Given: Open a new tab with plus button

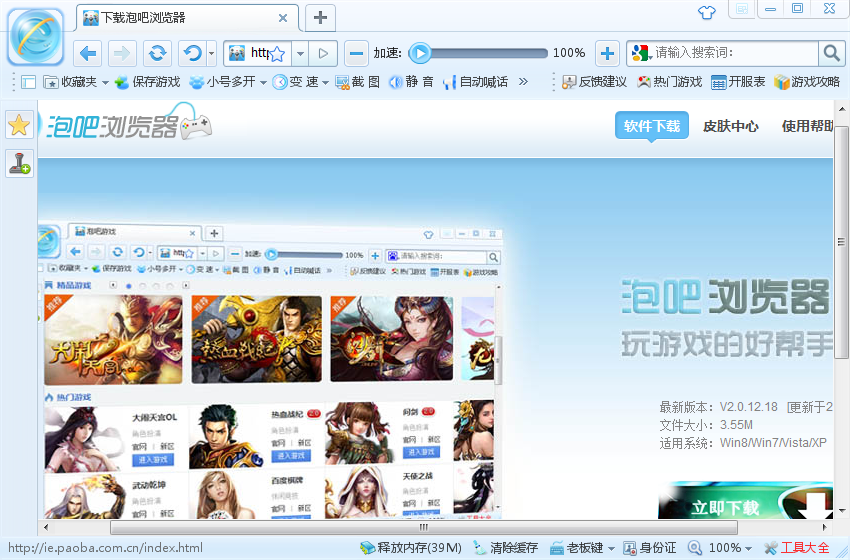Looking at the screenshot, I should click(320, 17).
